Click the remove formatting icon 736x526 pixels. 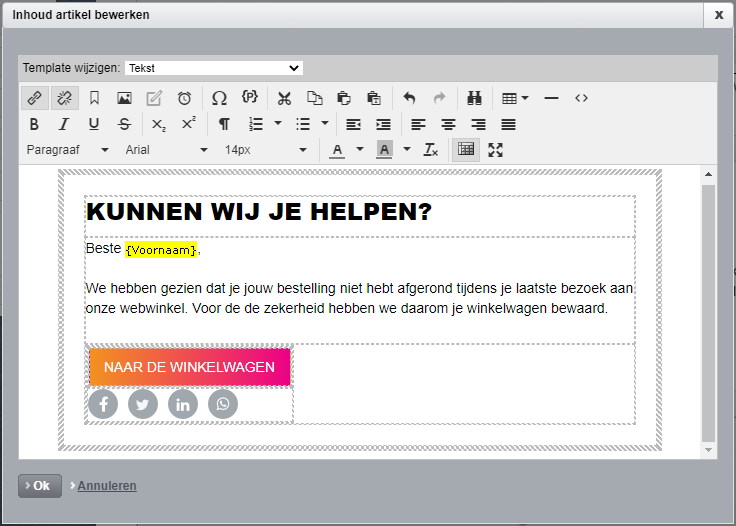(x=430, y=150)
